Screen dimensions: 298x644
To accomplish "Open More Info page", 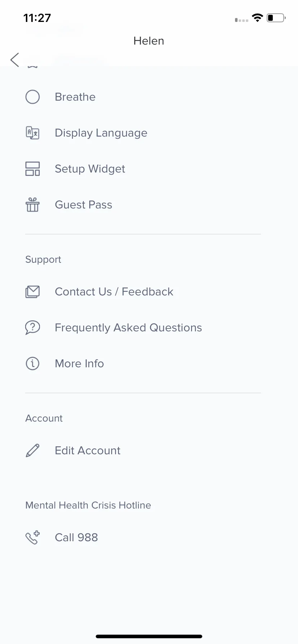I will coord(143,363).
